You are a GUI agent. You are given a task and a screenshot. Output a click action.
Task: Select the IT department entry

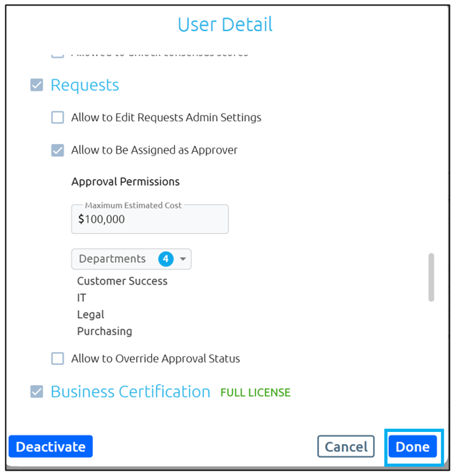click(x=81, y=298)
